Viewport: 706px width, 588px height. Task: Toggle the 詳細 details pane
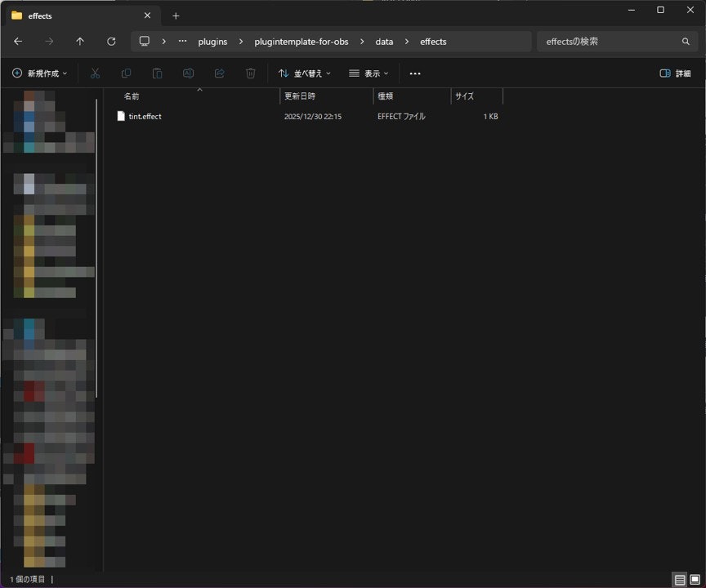pyautogui.click(x=675, y=73)
